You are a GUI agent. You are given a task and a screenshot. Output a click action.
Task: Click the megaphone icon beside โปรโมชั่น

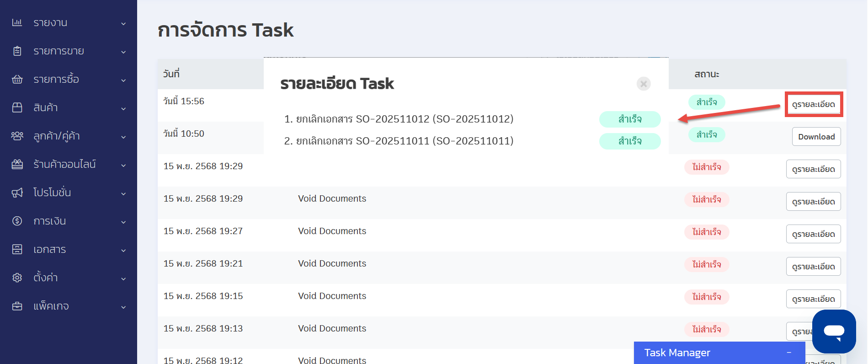17,193
